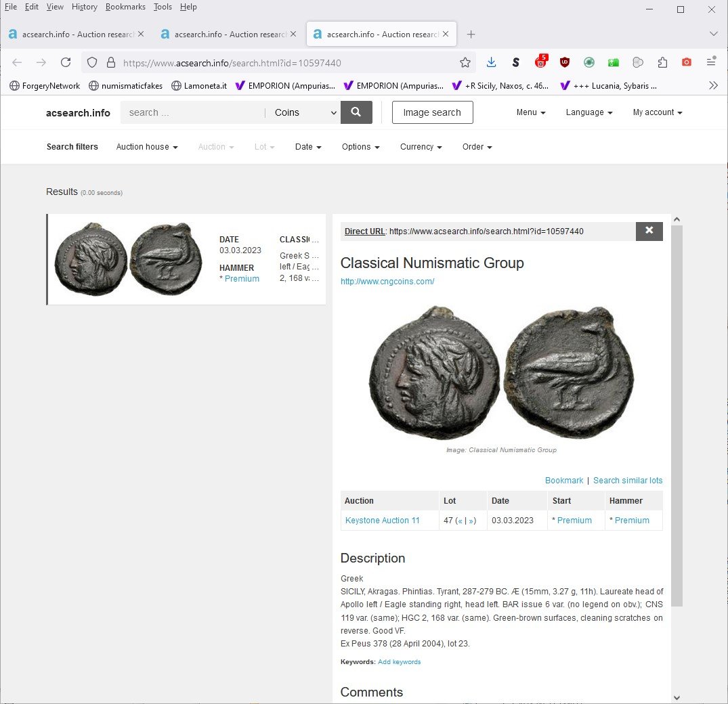Open the Firefox hamburger application menu
This screenshot has height=704, width=728.
711,62
